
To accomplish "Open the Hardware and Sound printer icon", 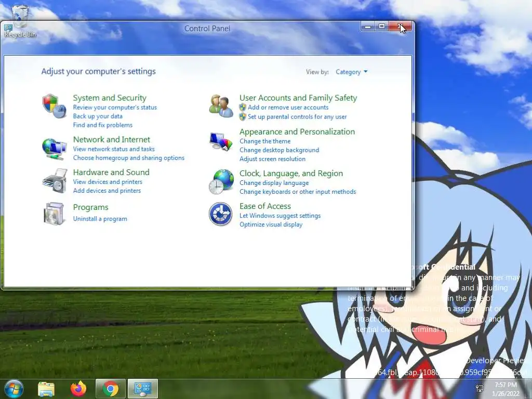I will (x=54, y=181).
